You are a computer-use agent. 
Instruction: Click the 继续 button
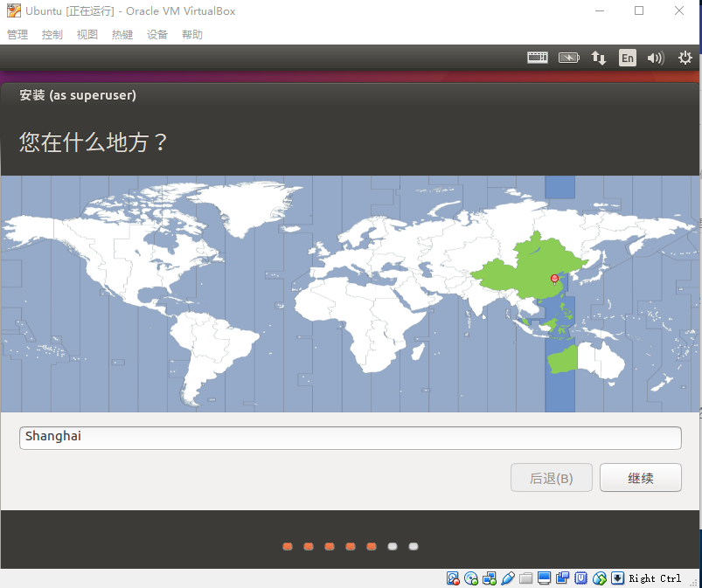coord(640,478)
